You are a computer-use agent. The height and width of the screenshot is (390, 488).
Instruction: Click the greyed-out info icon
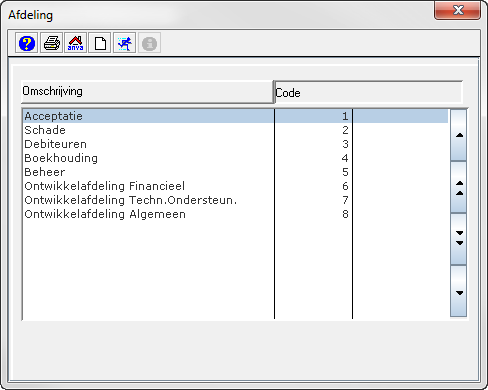pyautogui.click(x=149, y=43)
